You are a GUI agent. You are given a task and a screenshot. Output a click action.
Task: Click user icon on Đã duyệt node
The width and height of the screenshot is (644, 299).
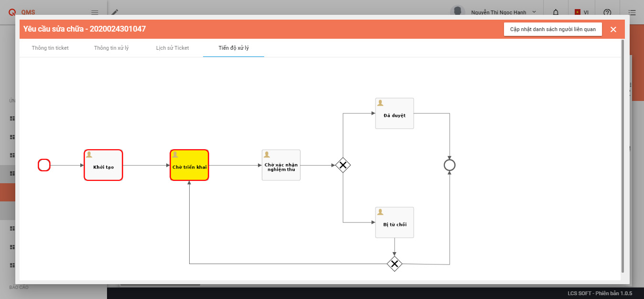click(380, 103)
